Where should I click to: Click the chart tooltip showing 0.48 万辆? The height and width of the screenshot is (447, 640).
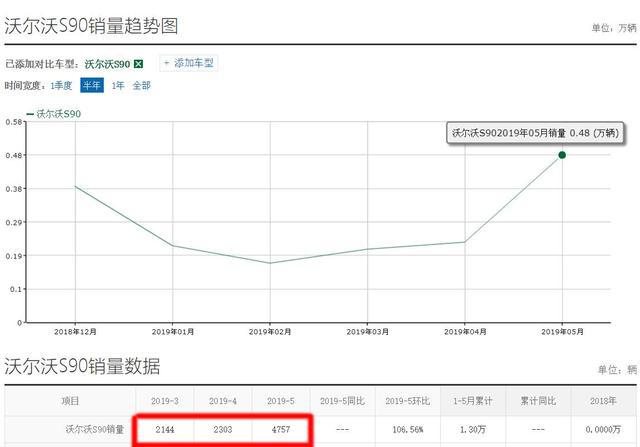click(536, 133)
